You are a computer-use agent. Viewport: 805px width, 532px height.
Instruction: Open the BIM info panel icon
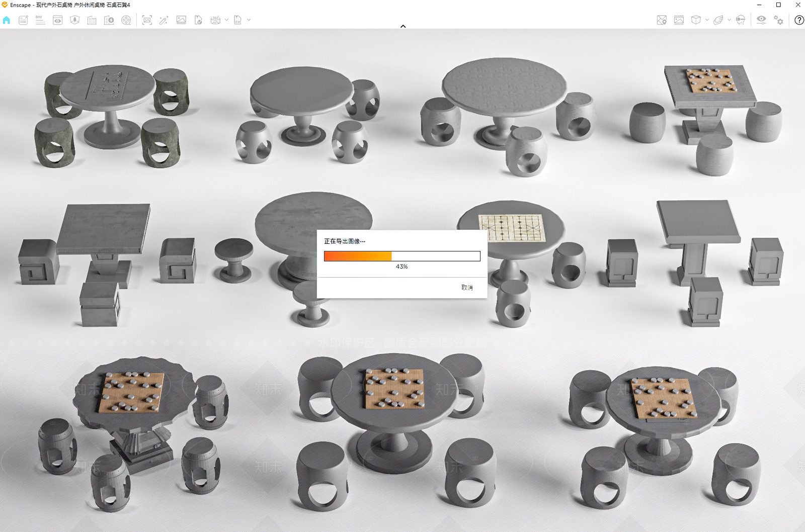(40, 20)
